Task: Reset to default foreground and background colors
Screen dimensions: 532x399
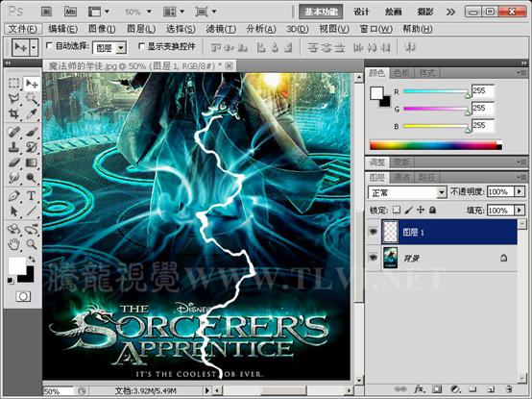Action: pyautogui.click(x=11, y=281)
